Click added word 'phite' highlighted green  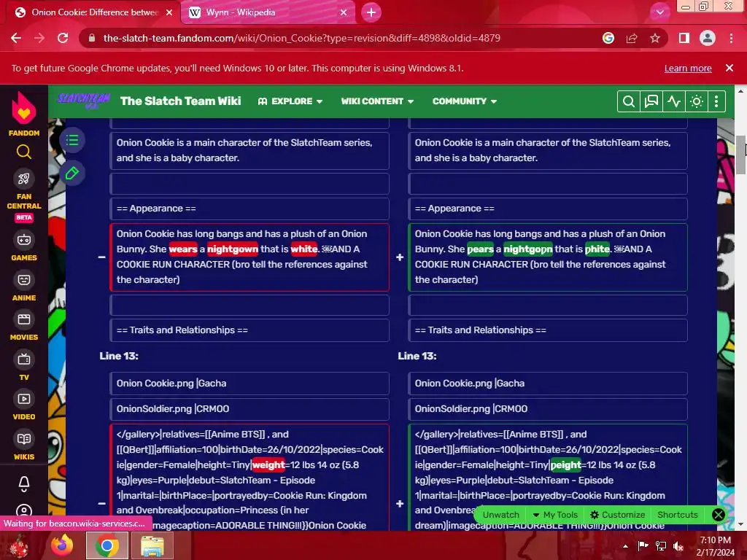point(597,249)
